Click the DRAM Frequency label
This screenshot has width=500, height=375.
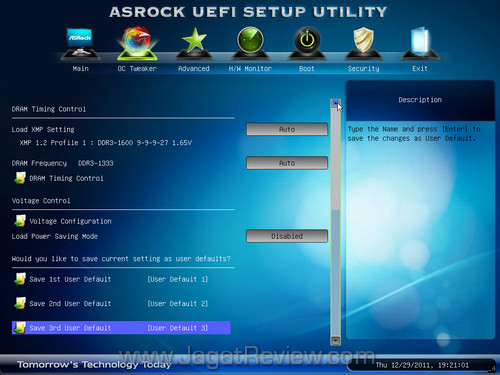[x=39, y=163]
